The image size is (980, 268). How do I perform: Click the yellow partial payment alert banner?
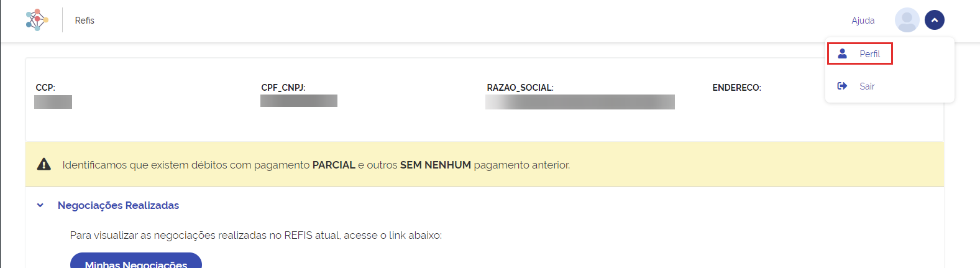pyautogui.click(x=485, y=164)
